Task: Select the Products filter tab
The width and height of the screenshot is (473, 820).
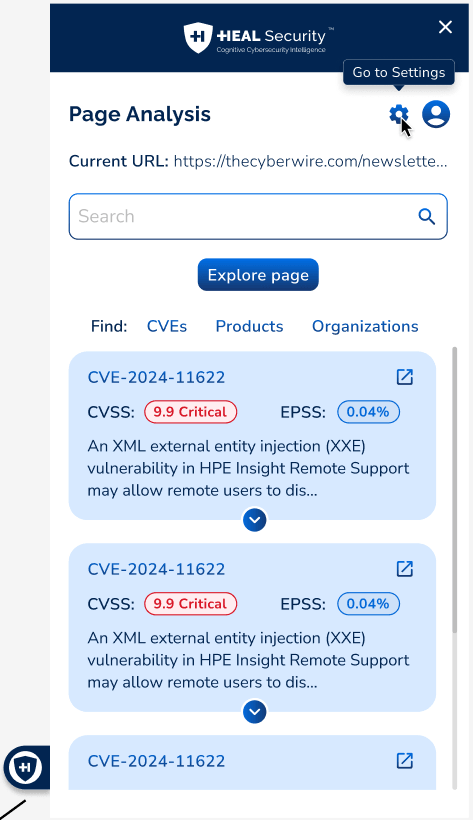Action: coord(250,326)
